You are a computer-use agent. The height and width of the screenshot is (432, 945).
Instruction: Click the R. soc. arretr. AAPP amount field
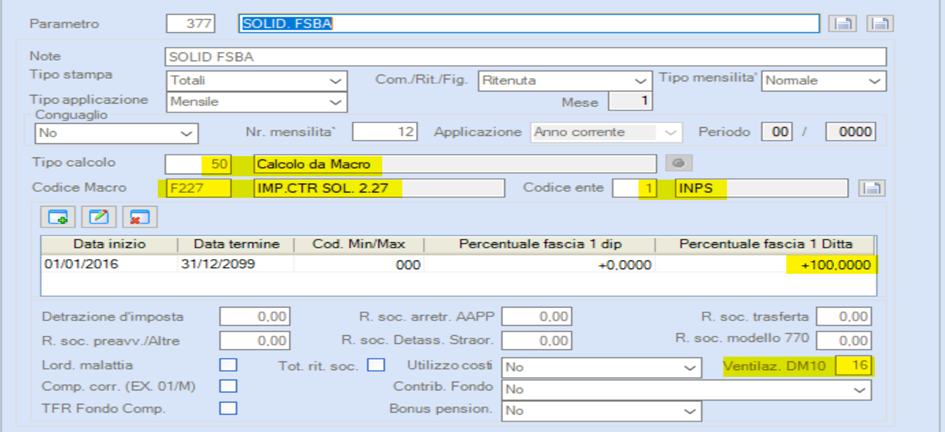click(x=536, y=316)
